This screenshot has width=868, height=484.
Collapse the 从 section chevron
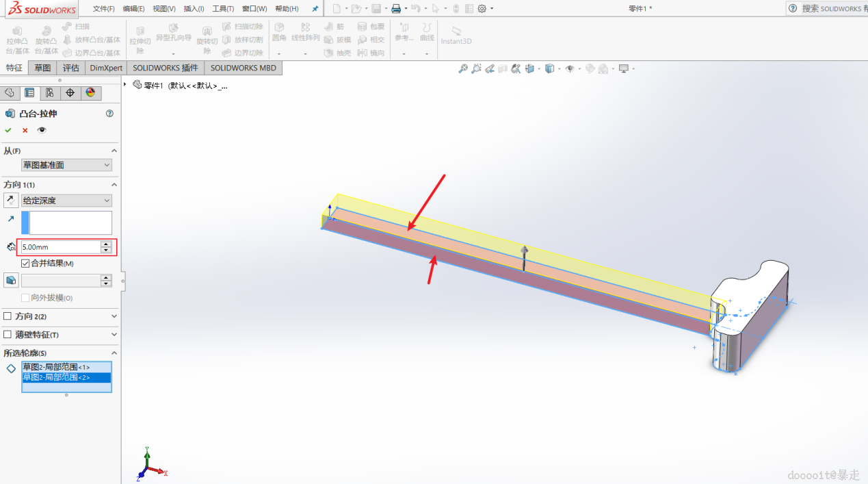pyautogui.click(x=114, y=151)
